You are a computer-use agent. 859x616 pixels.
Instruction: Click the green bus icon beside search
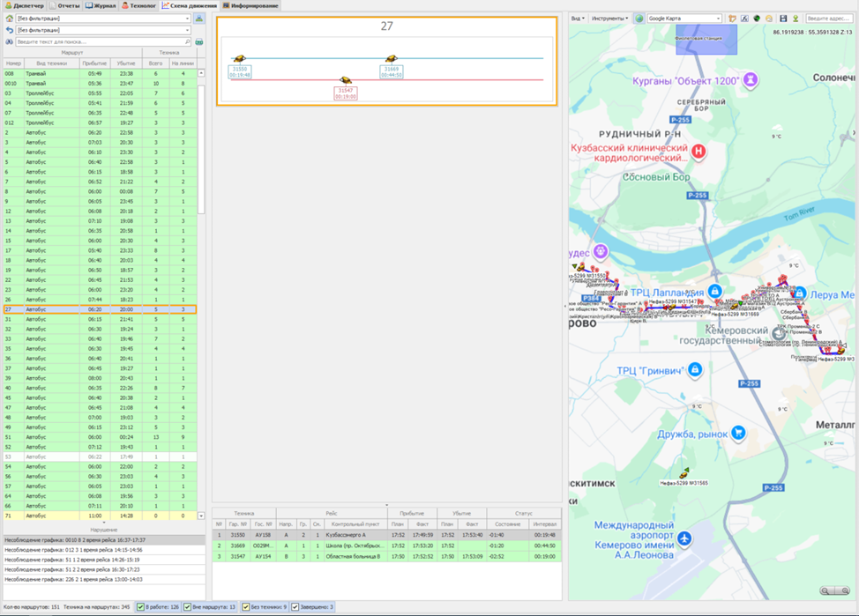pos(199,41)
